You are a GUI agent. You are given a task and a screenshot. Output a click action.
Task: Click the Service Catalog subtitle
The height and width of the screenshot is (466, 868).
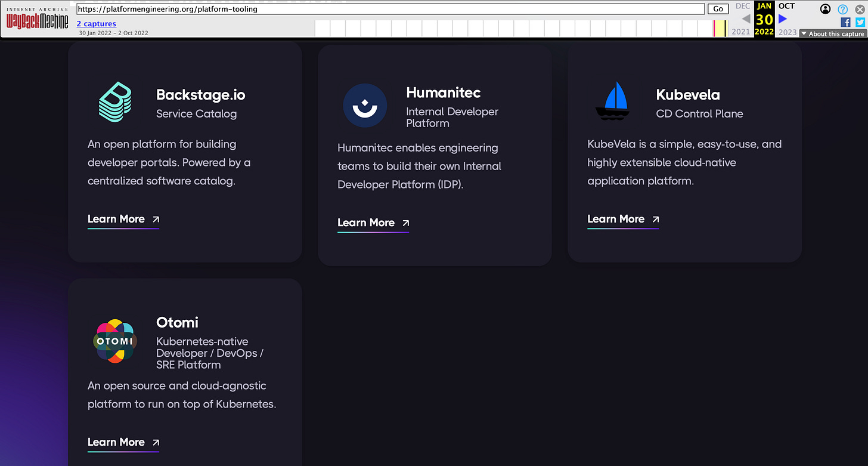click(197, 114)
